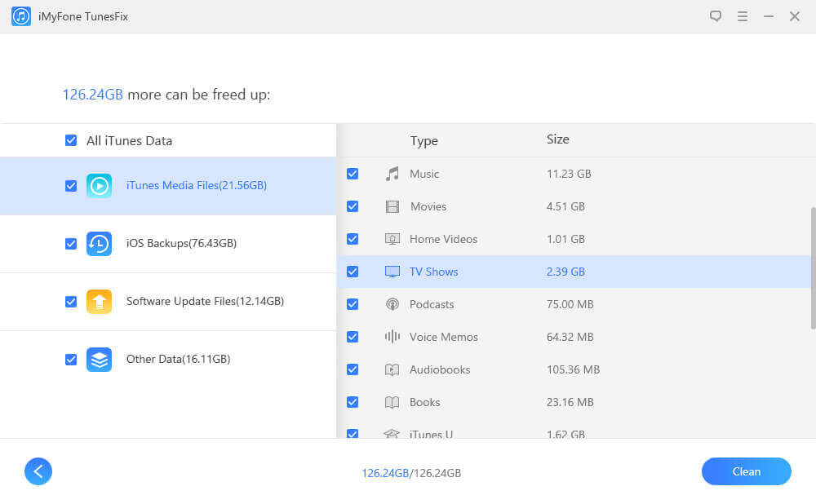Open the hamburger menu in title bar
Viewport: 816px width, 504px height.
[x=742, y=16]
